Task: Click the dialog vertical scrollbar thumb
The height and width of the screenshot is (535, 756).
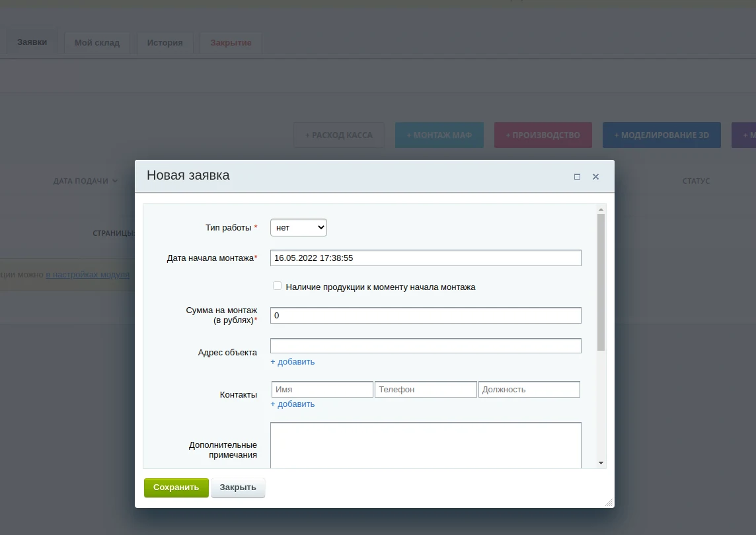Action: 601,283
